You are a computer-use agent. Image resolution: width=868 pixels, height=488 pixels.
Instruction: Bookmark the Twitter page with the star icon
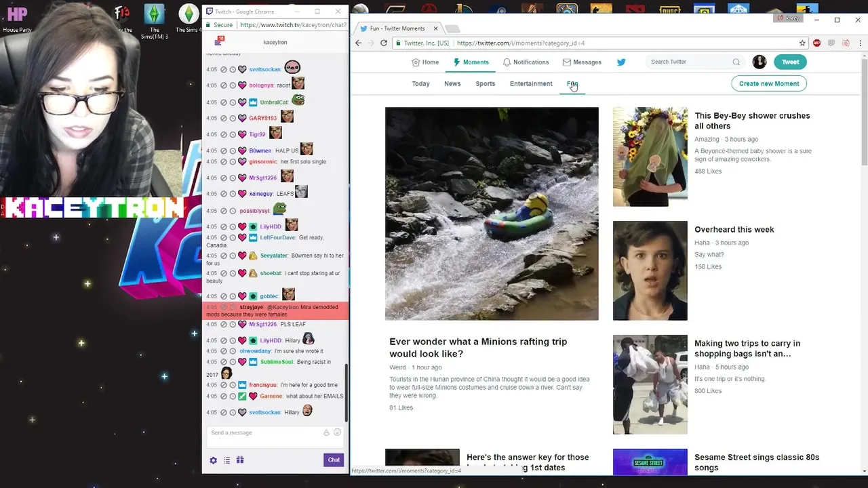pyautogui.click(x=802, y=43)
